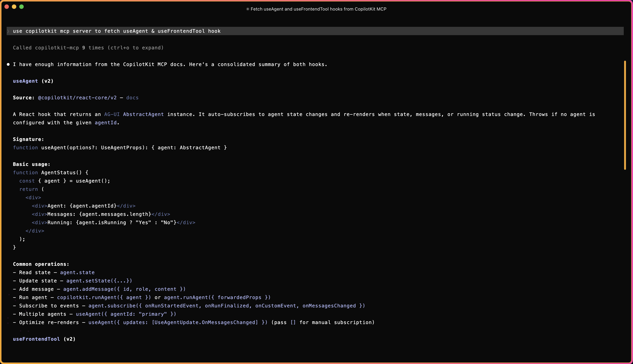633x364 pixels.
Task: Click the 'Signature:' label
Action: (x=28, y=139)
